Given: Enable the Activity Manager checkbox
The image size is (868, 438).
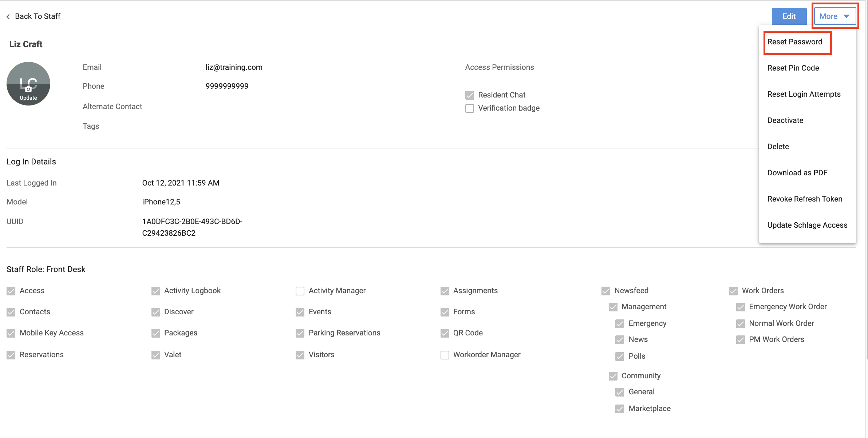Looking at the screenshot, I should point(300,291).
